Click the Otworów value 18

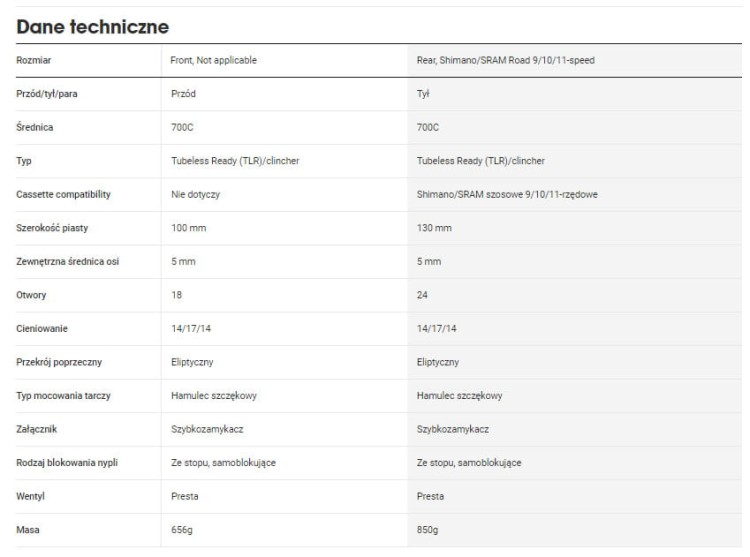click(x=176, y=295)
